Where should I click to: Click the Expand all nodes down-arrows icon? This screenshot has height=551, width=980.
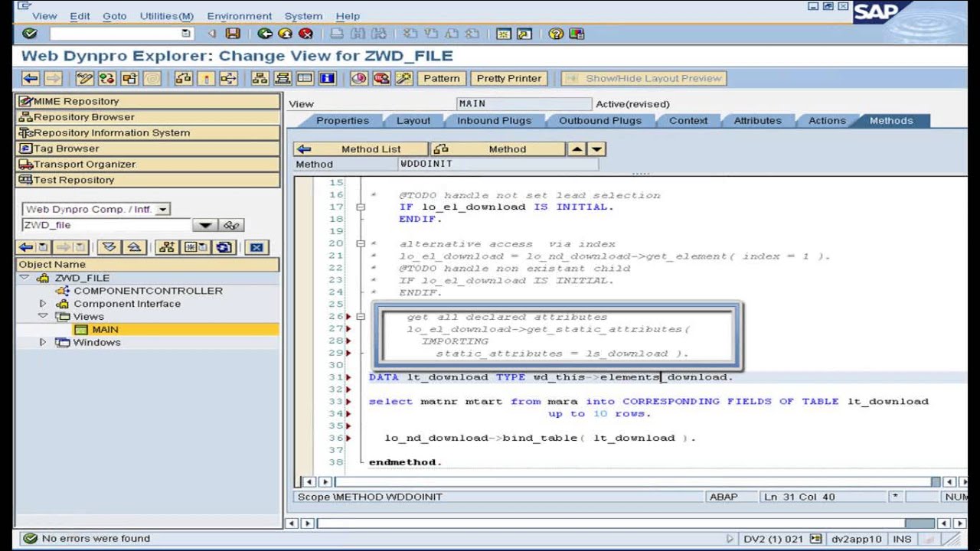[x=109, y=247]
